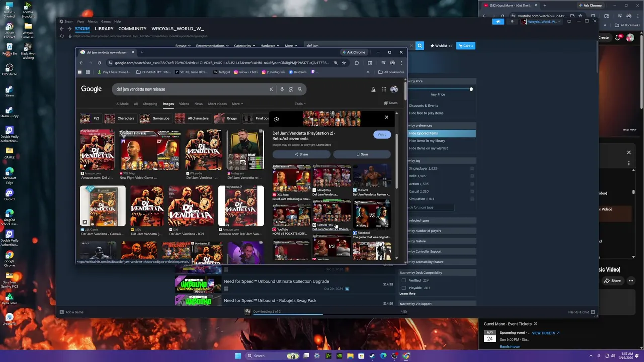Visit the RetroAchievements page
Image resolution: width=644 pixels, height=362 pixels.
point(382,134)
